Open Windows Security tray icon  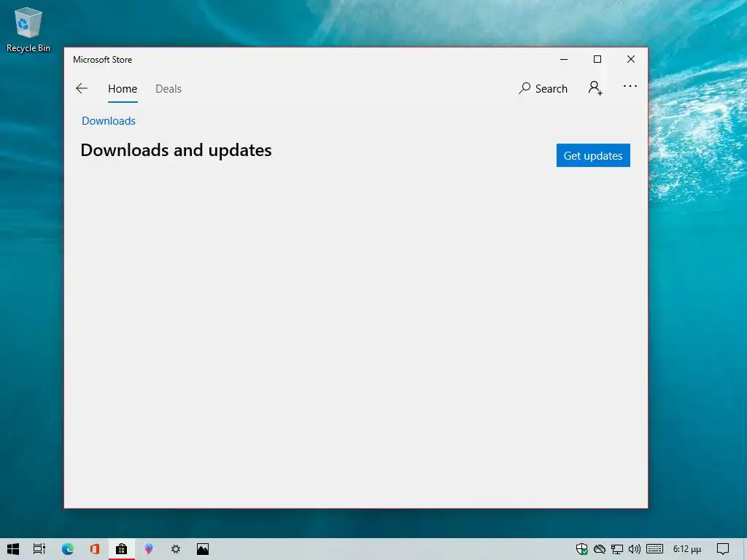(581, 549)
